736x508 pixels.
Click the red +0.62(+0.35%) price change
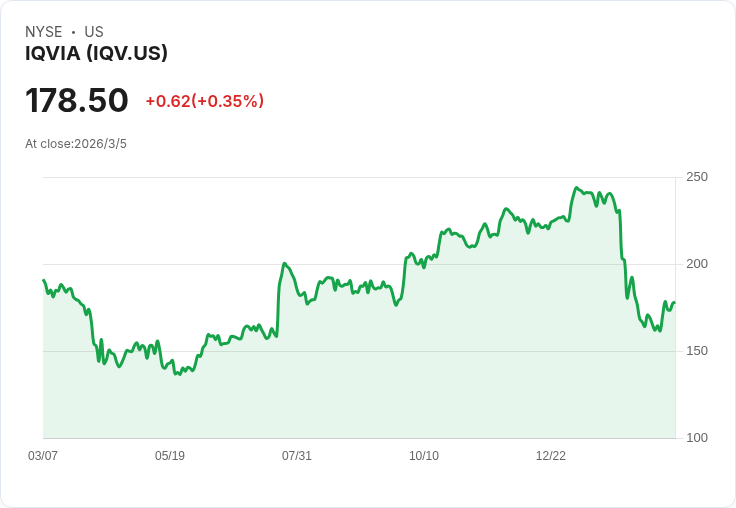204,101
